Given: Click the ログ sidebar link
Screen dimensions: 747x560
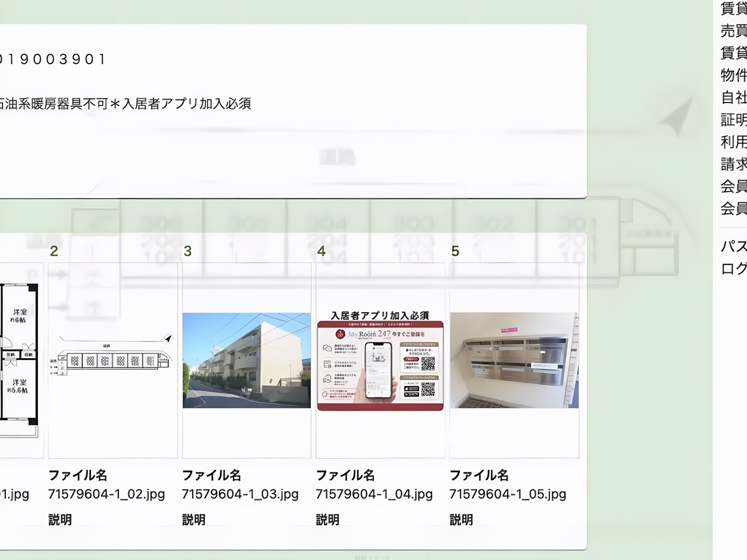Looking at the screenshot, I should [734, 269].
